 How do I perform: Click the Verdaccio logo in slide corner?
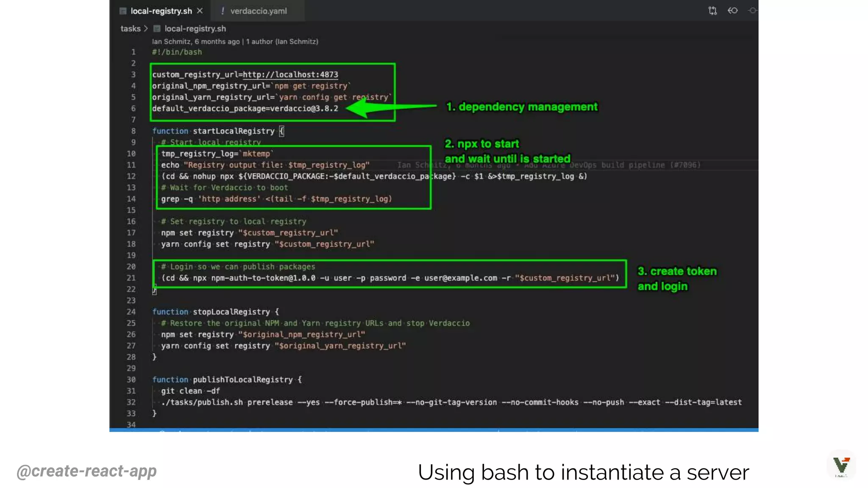(x=841, y=465)
